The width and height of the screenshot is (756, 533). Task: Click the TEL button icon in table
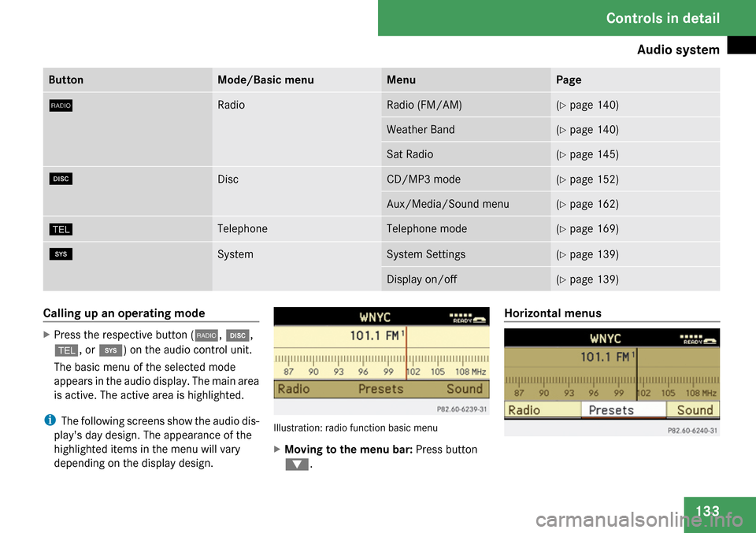pos(61,229)
